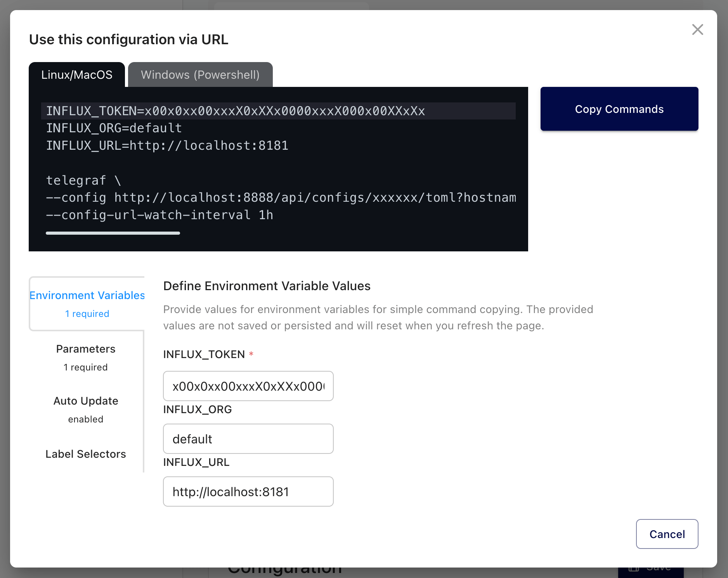Show the Auto Update settings

(x=86, y=409)
